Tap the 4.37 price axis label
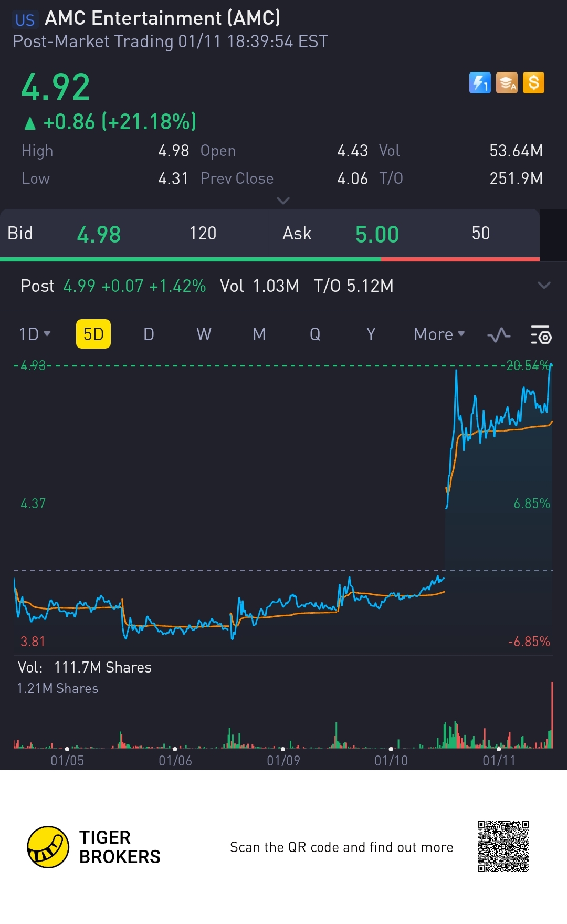Image resolution: width=567 pixels, height=924 pixels. (33, 503)
